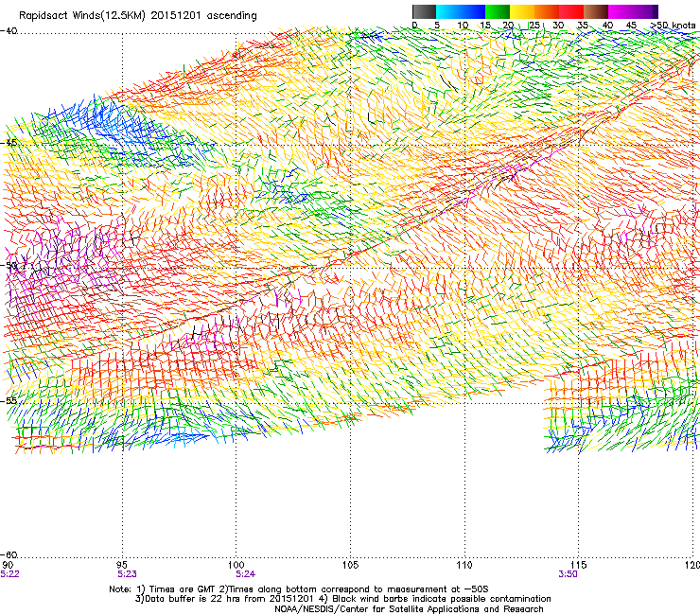
Task: Click the '-45' latitude axis label
Action: point(9,143)
